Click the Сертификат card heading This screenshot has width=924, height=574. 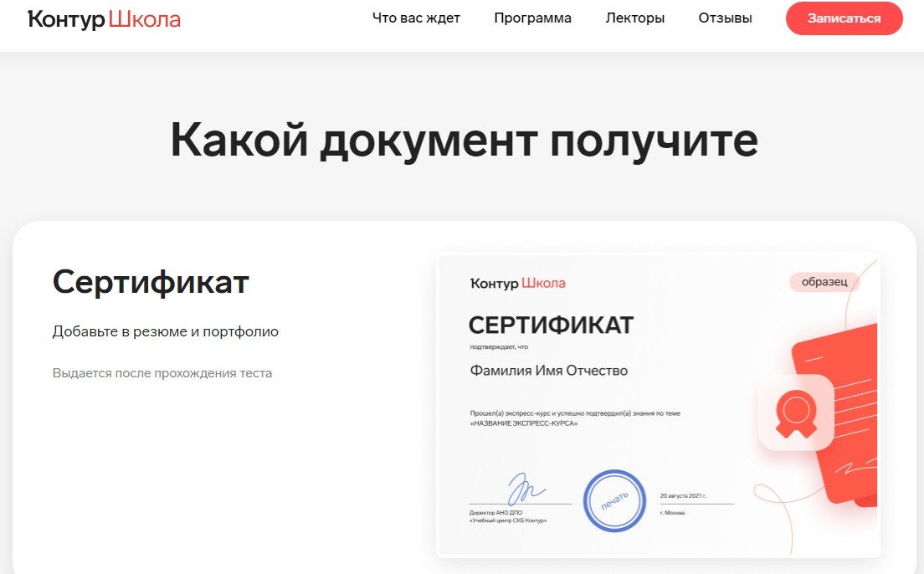(x=151, y=282)
